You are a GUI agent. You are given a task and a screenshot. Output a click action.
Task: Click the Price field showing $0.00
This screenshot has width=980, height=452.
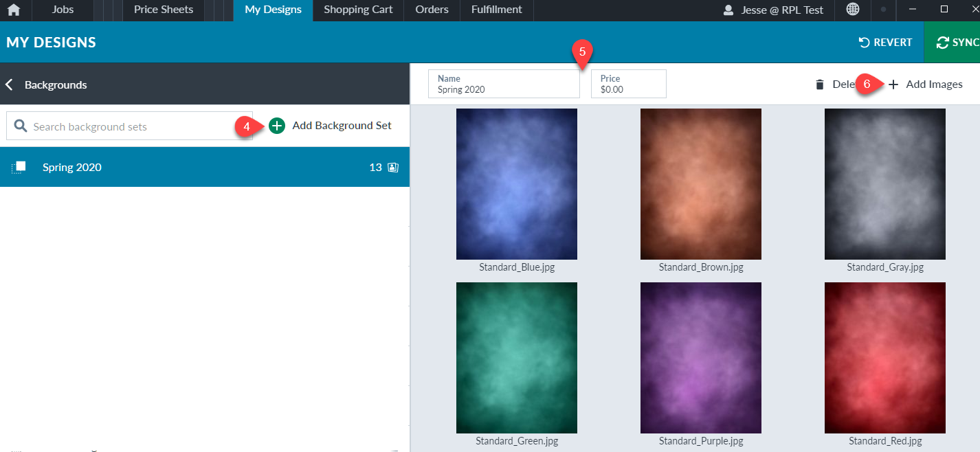click(x=628, y=84)
